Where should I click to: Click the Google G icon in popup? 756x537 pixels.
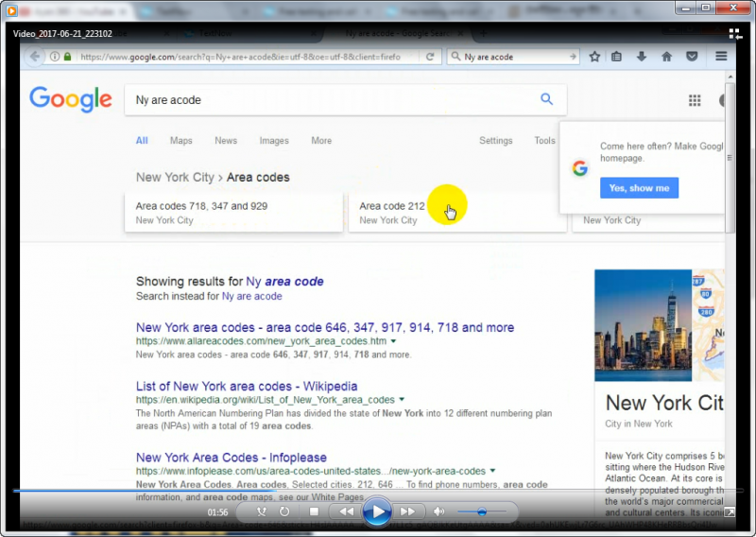pos(580,168)
